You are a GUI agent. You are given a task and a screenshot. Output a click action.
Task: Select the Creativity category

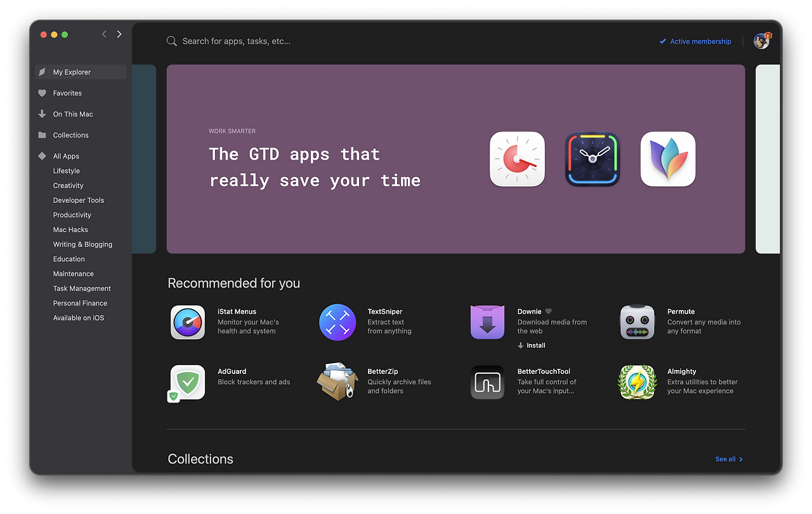[x=69, y=186]
